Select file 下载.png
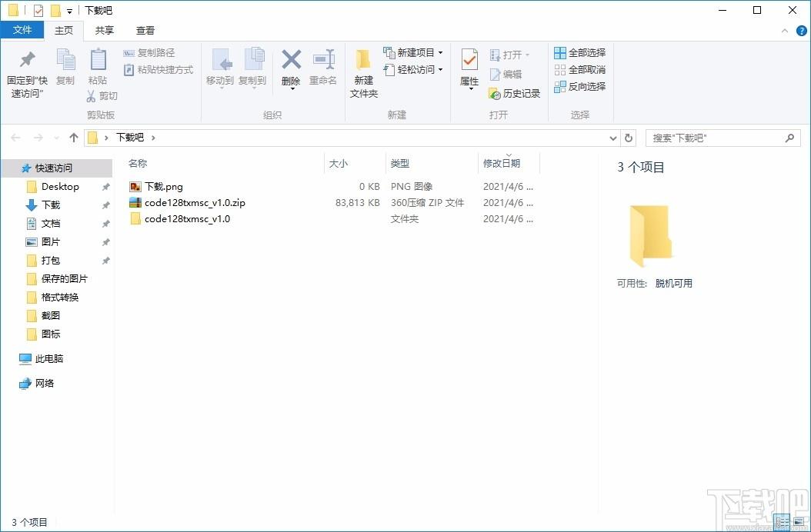811x532 pixels. [163, 187]
